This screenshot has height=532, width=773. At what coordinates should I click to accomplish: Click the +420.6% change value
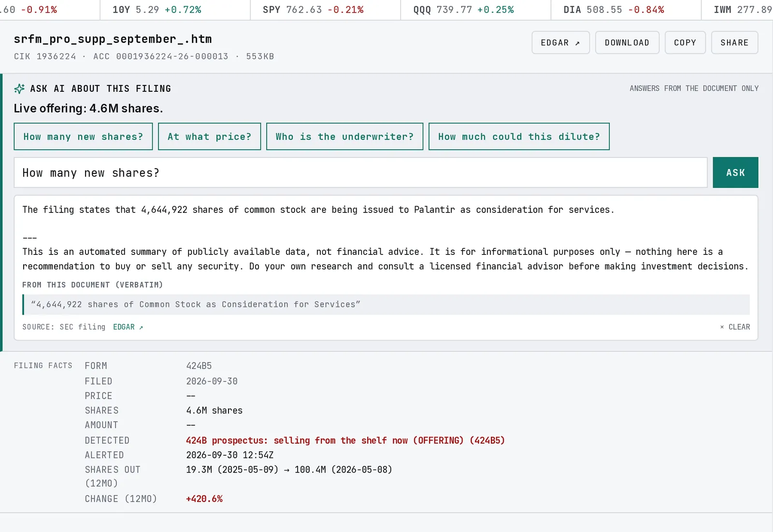[204, 499]
